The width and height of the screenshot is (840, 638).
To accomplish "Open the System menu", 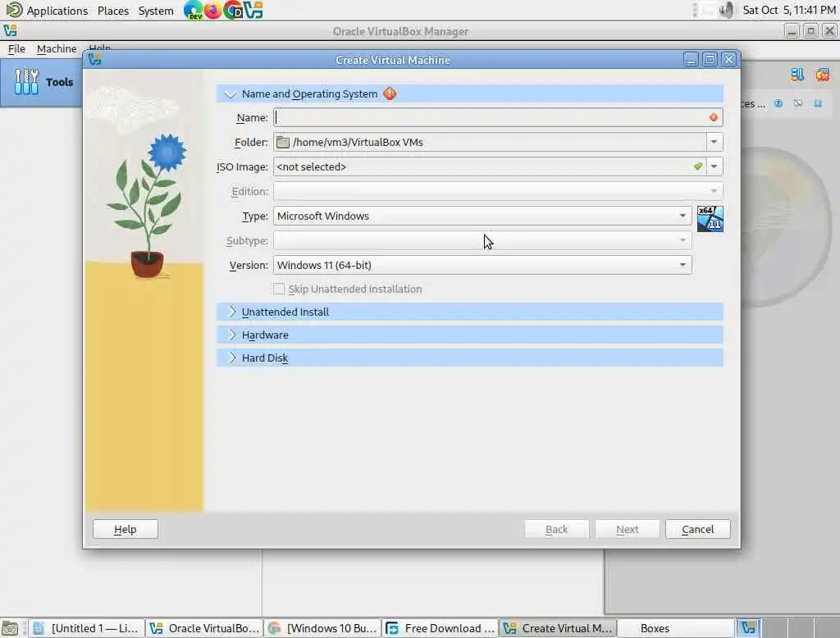I will coord(156,11).
